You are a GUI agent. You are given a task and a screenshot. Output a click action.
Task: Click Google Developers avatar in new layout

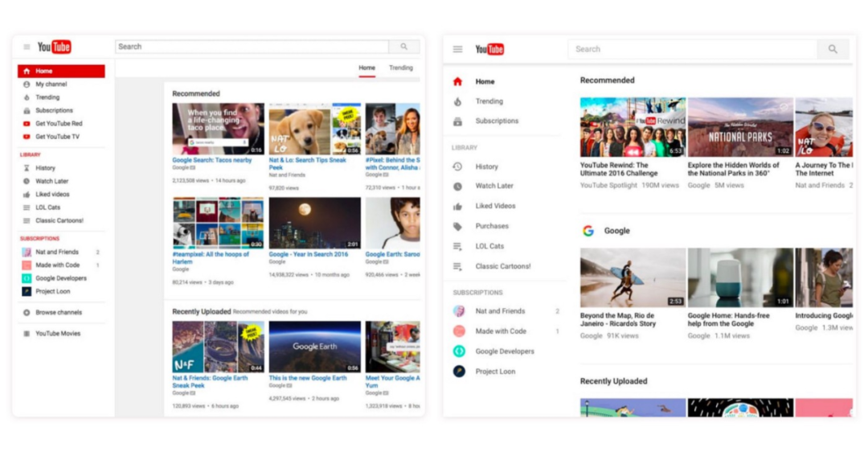pos(459,351)
